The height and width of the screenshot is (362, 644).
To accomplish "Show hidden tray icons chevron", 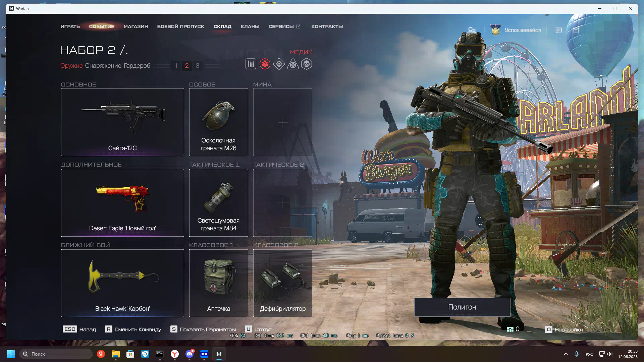I will [566, 354].
